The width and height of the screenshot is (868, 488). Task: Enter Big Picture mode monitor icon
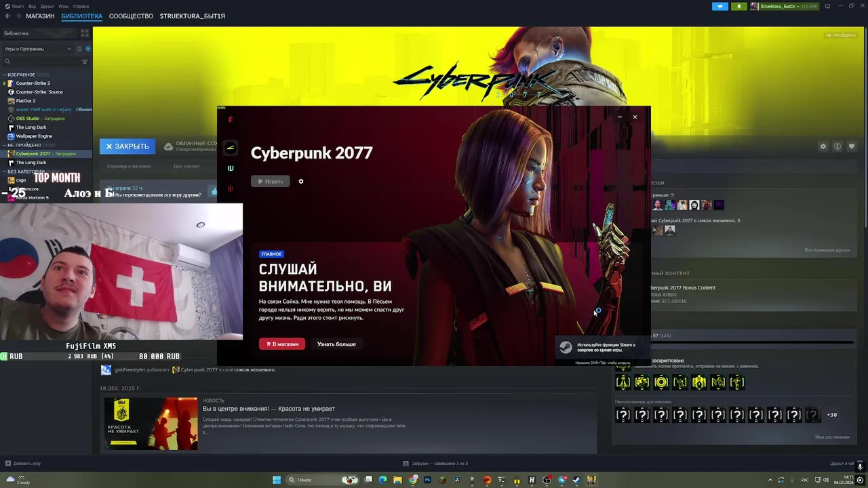pyautogui.click(x=827, y=6)
